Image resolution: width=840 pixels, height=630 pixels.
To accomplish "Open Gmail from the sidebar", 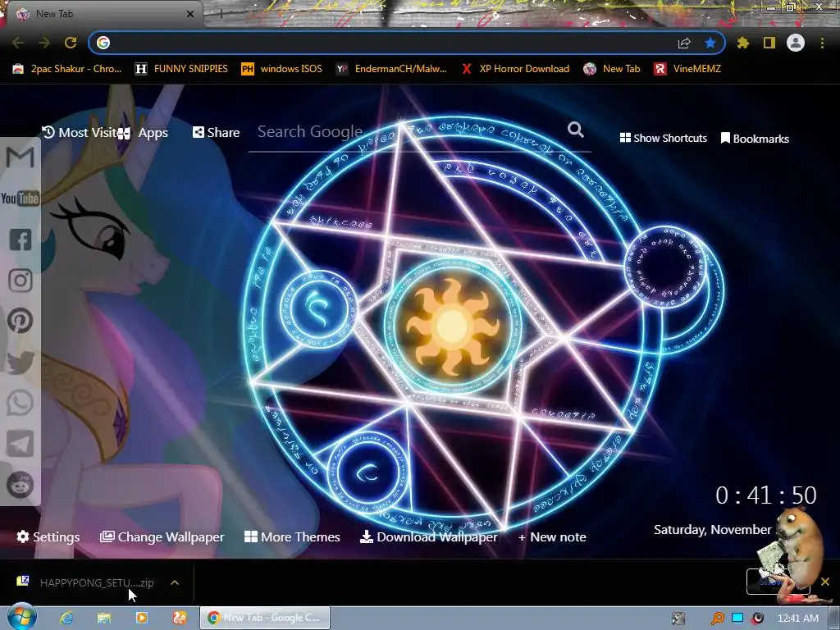I will click(x=21, y=157).
